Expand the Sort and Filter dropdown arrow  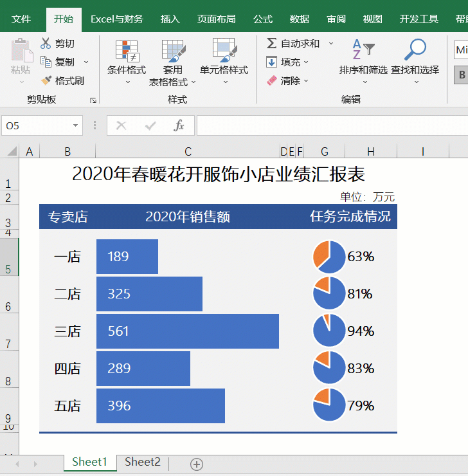(365, 82)
